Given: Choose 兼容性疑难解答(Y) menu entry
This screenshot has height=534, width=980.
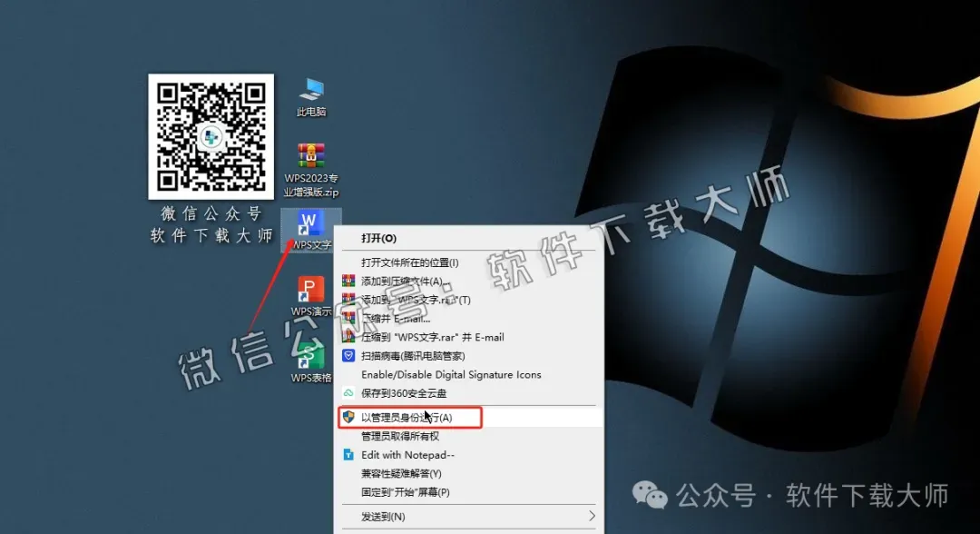Looking at the screenshot, I should tap(469, 473).
